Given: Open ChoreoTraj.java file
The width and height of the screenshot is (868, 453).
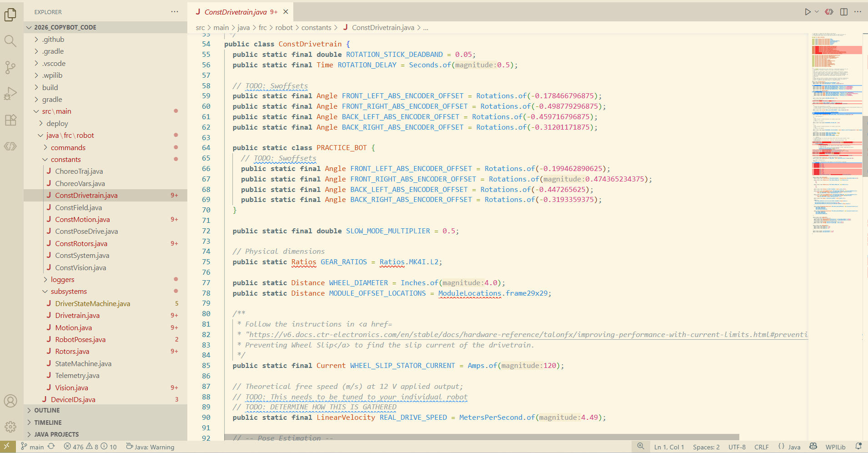Looking at the screenshot, I should click(105, 171).
